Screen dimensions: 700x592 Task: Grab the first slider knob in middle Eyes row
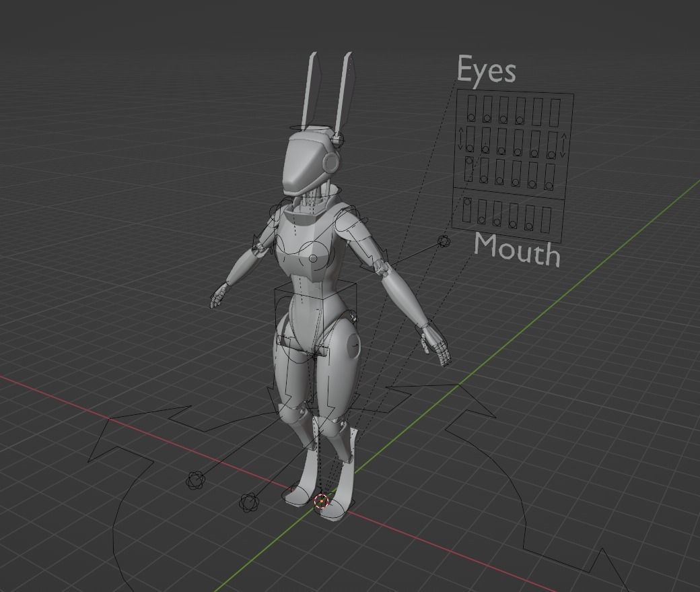tap(470, 148)
